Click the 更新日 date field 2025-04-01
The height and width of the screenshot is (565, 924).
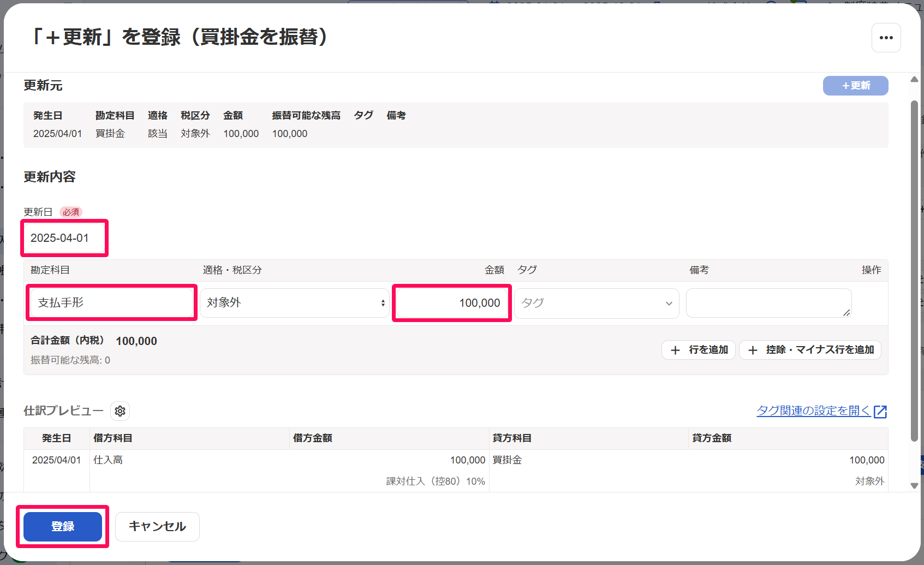[64, 238]
